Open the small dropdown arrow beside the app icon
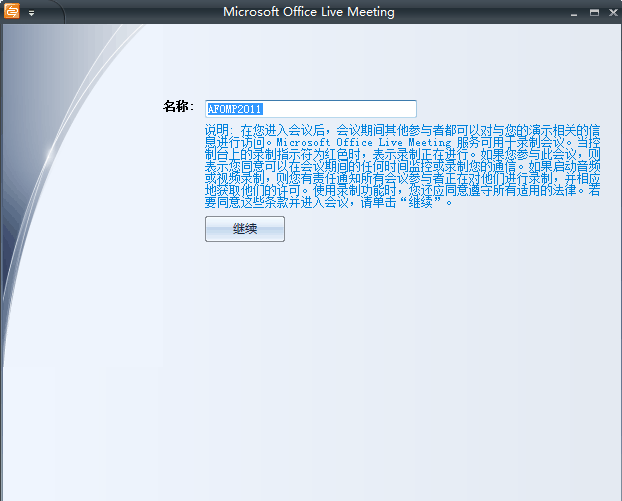Image resolution: width=622 pixels, height=501 pixels. (x=31, y=14)
